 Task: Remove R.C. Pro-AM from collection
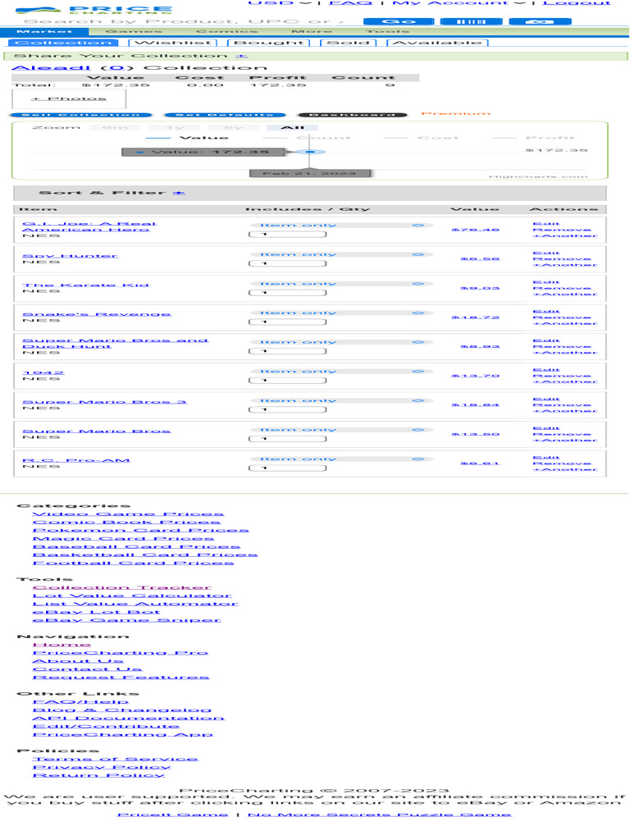[x=562, y=463]
